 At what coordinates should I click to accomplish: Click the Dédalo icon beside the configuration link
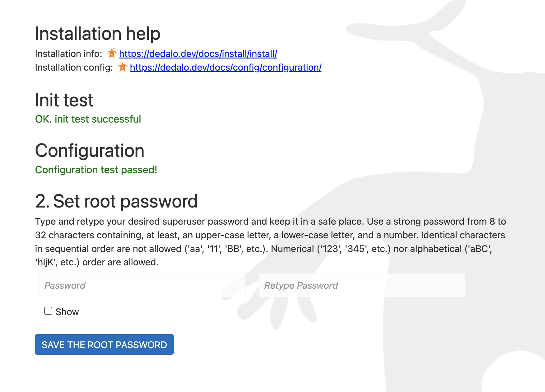click(123, 67)
